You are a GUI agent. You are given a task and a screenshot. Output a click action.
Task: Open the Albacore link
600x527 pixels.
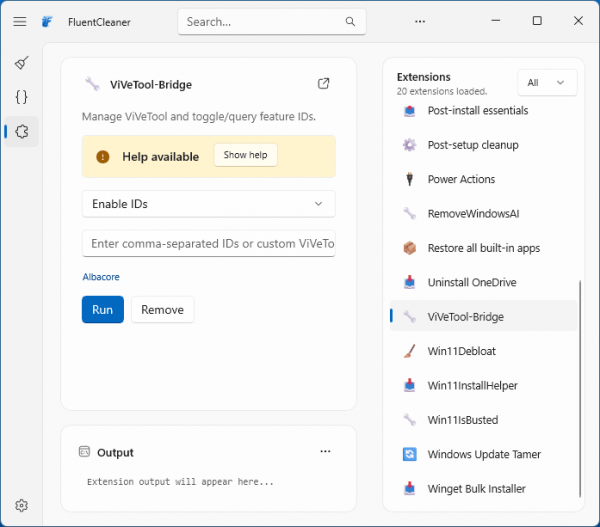click(101, 277)
